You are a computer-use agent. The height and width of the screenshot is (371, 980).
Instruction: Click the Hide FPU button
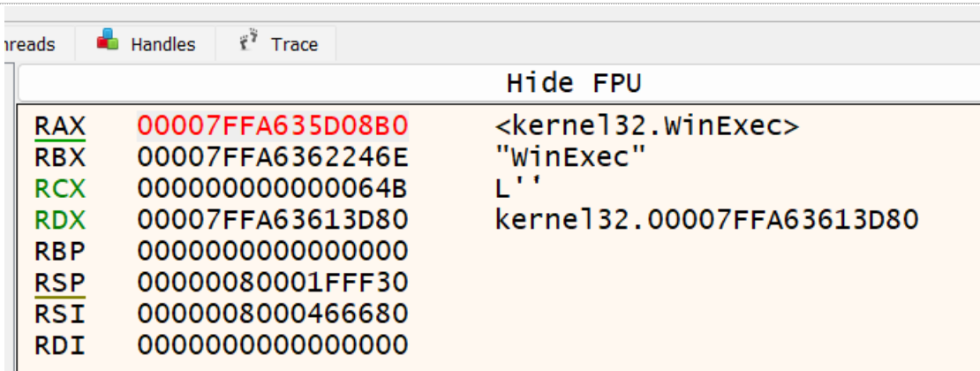(x=573, y=83)
